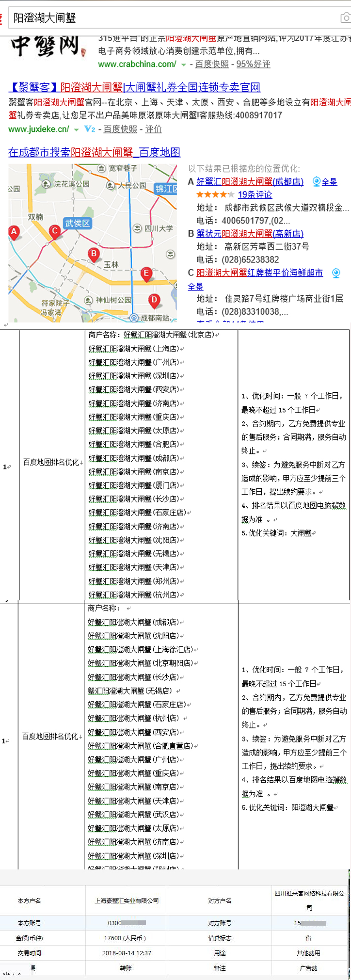This screenshot has width=351, height=980.
Task: Select the text 好蟹汇阳澄湖大闸蟹(北京店)
Action: click(x=169, y=335)
